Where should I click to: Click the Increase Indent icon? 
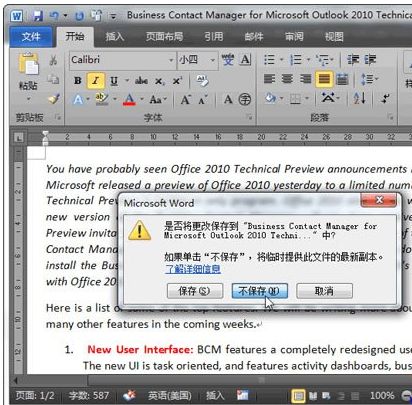click(x=371, y=60)
